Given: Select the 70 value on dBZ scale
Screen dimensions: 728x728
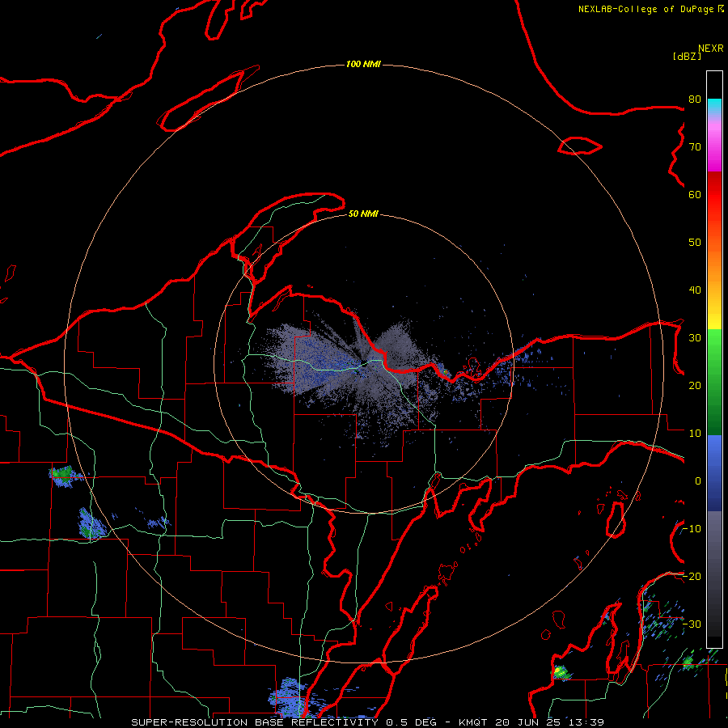Looking at the screenshot, I should pos(695,146).
